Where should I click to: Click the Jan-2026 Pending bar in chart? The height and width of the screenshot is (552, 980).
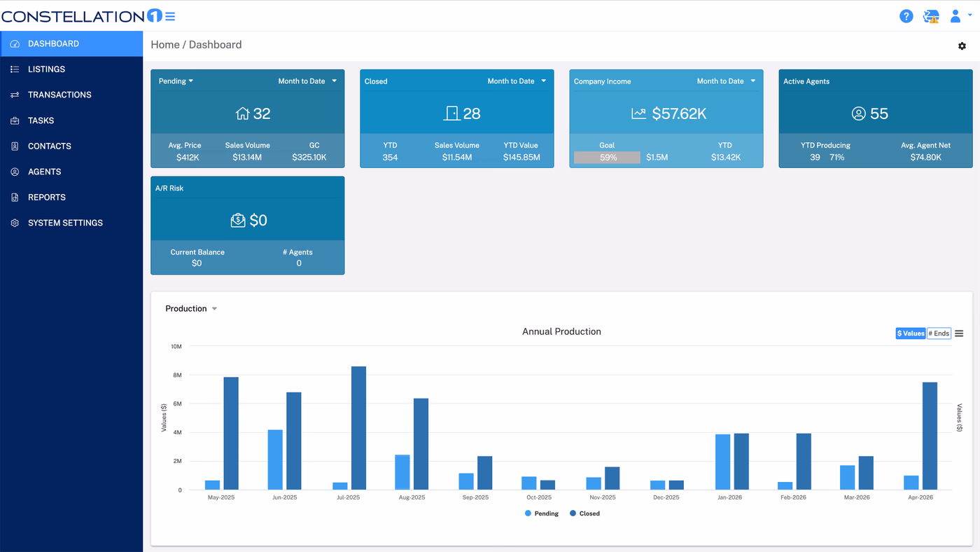pyautogui.click(x=723, y=462)
